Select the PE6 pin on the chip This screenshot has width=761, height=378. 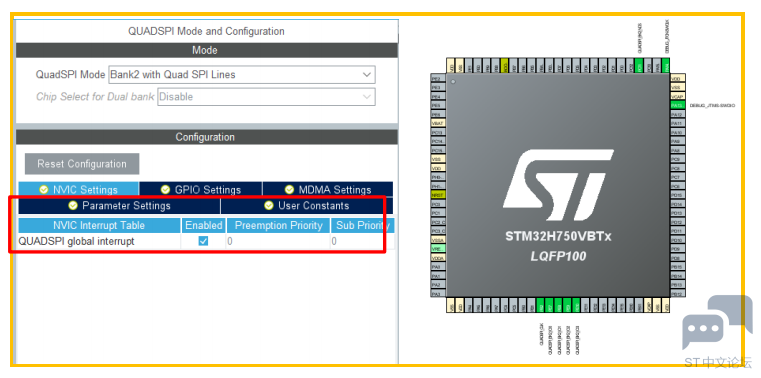click(438, 115)
